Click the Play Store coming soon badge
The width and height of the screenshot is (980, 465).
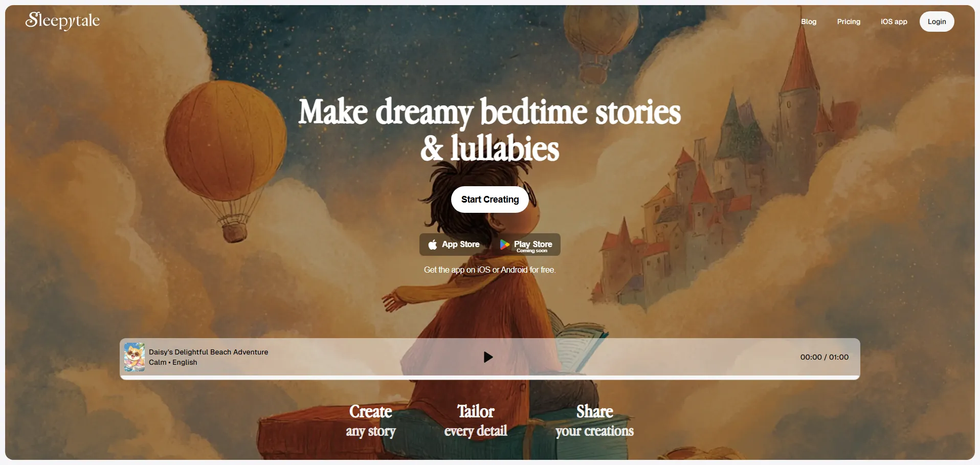pyautogui.click(x=526, y=245)
